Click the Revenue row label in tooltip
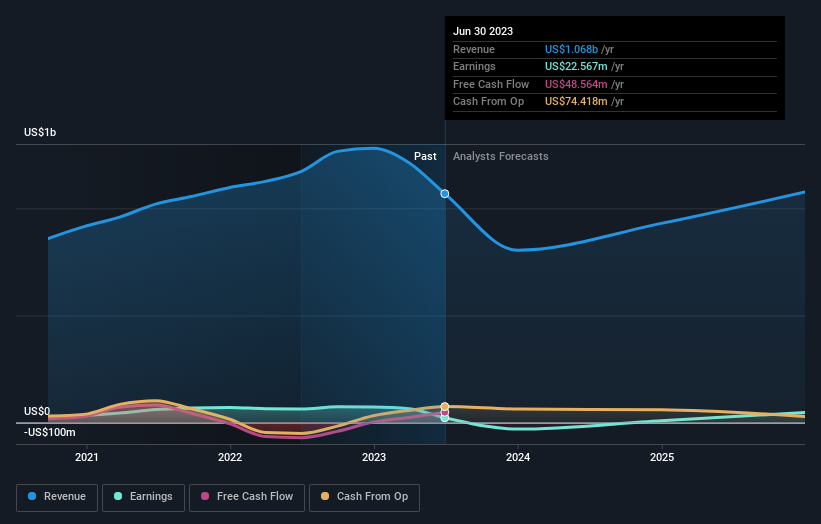 [x=474, y=49]
